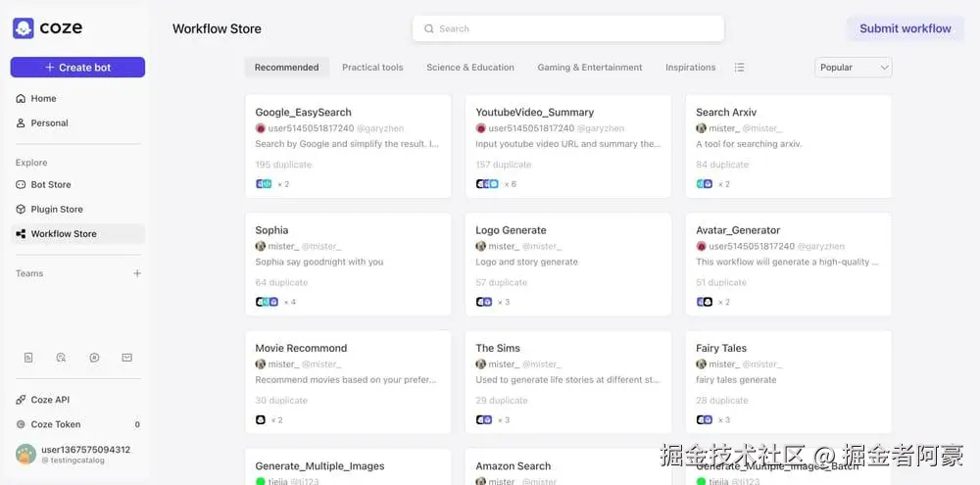Focus the Search input field
This screenshot has width=980, height=485.
(x=568, y=28)
